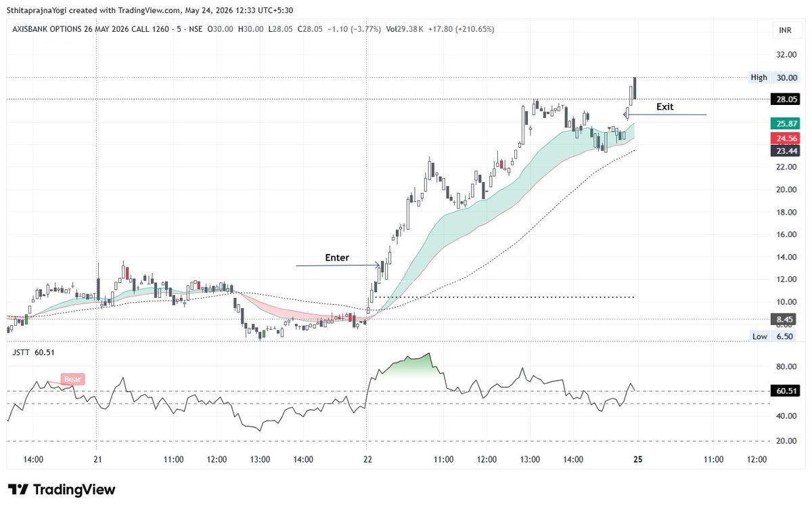Click the 10.00 price scale label
Image resolution: width=812 pixels, height=510 pixels.
[x=786, y=301]
